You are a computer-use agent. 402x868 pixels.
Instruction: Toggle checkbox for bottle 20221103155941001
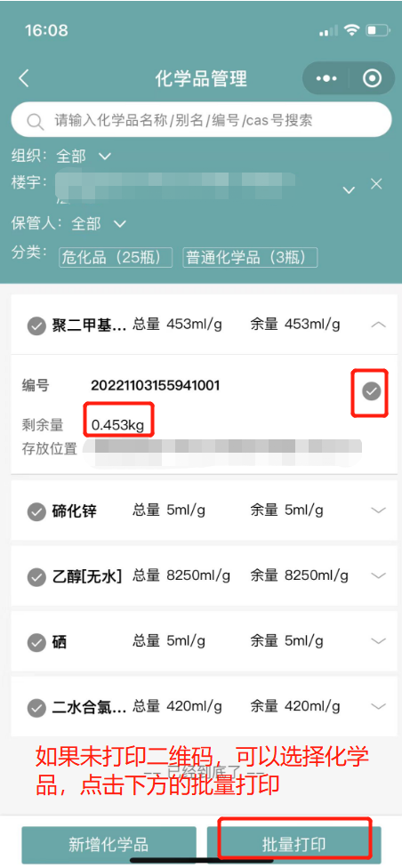(x=372, y=391)
